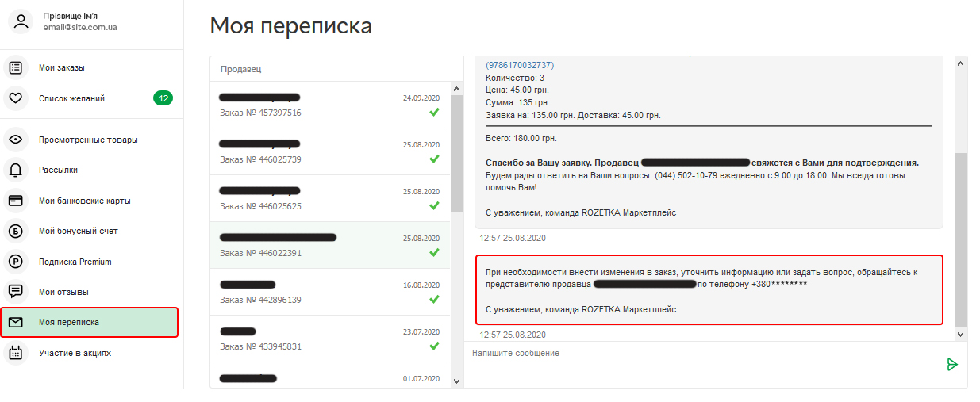980x402 pixels.
Task: Open the wishlist heart icon
Action: tap(15, 98)
